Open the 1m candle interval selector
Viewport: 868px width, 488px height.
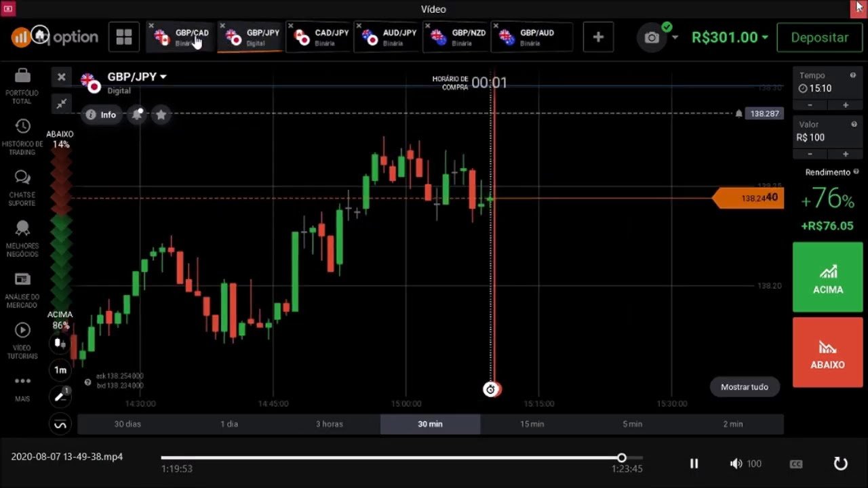60,370
